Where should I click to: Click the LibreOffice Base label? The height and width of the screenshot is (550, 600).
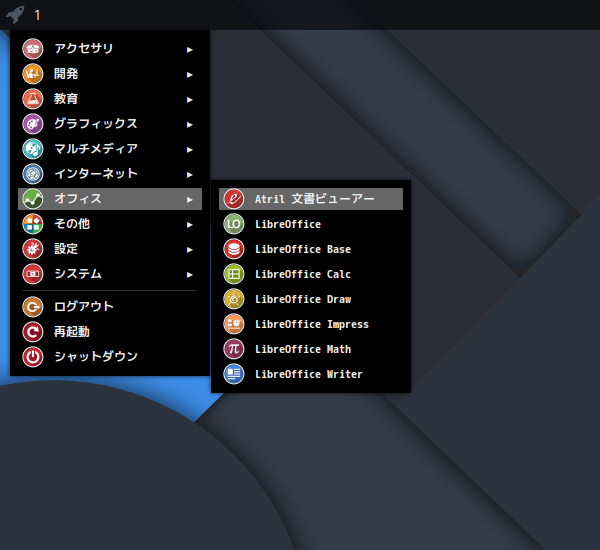303,249
